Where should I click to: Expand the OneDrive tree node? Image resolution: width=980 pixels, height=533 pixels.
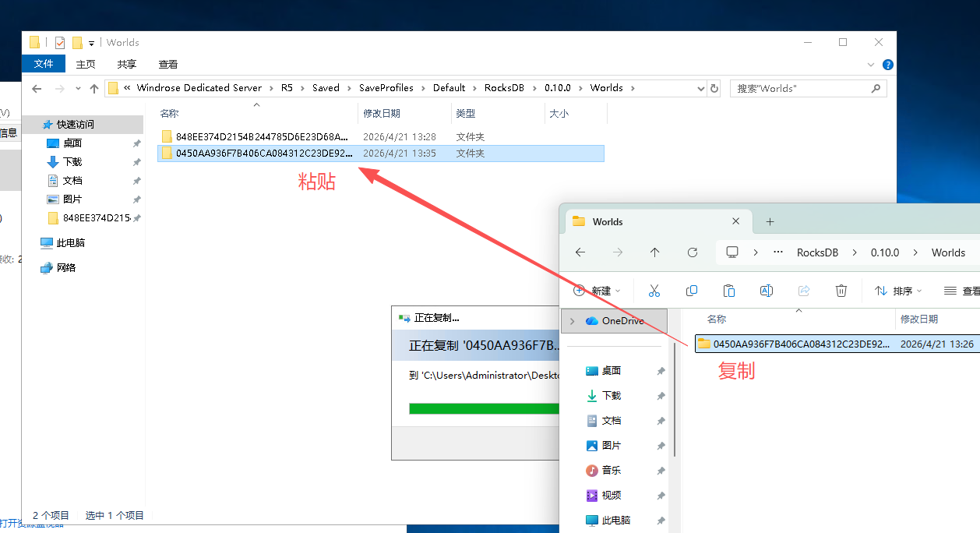click(x=573, y=321)
